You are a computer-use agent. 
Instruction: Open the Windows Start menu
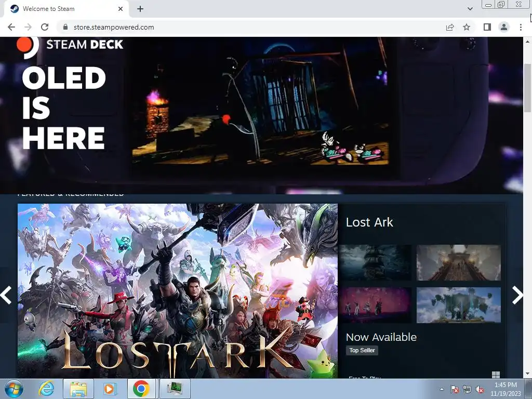point(14,389)
